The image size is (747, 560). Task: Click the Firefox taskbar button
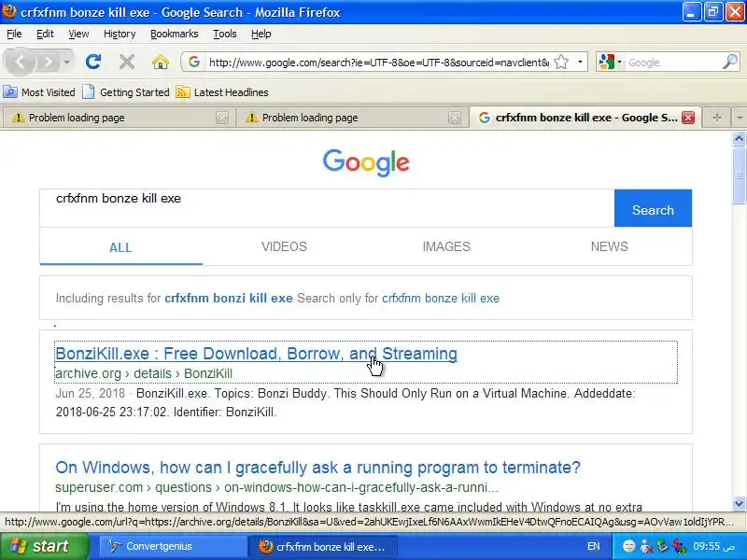[x=322, y=546]
